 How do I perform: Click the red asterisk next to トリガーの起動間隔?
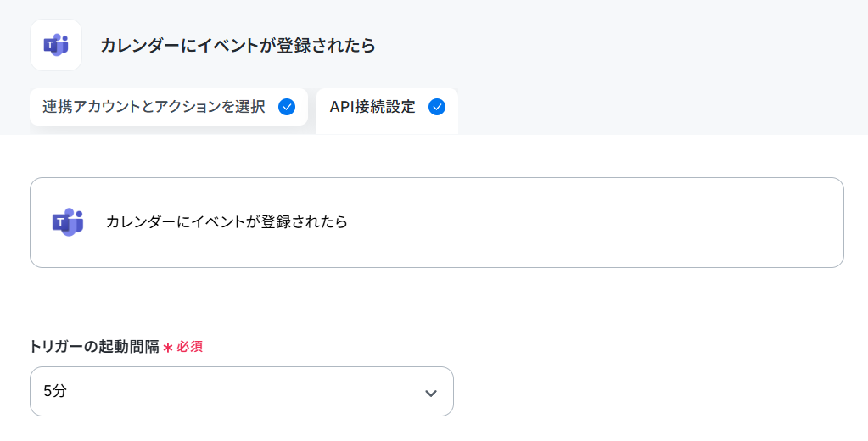click(168, 348)
